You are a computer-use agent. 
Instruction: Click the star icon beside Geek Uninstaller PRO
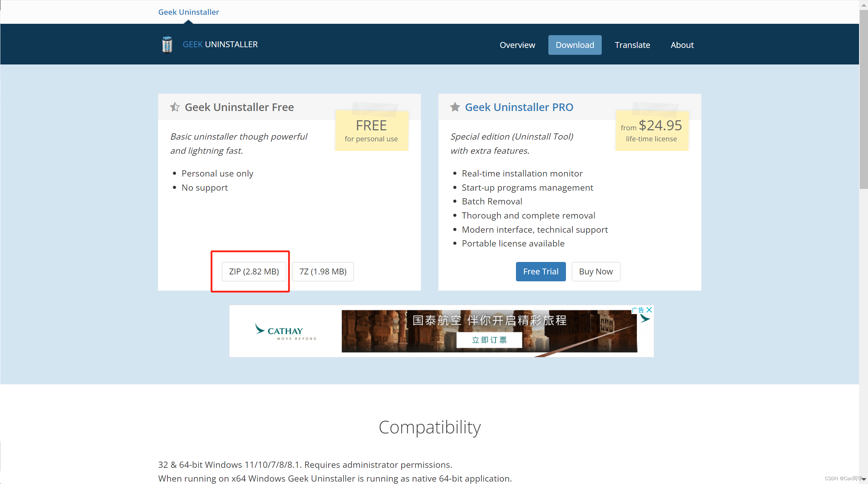click(455, 107)
